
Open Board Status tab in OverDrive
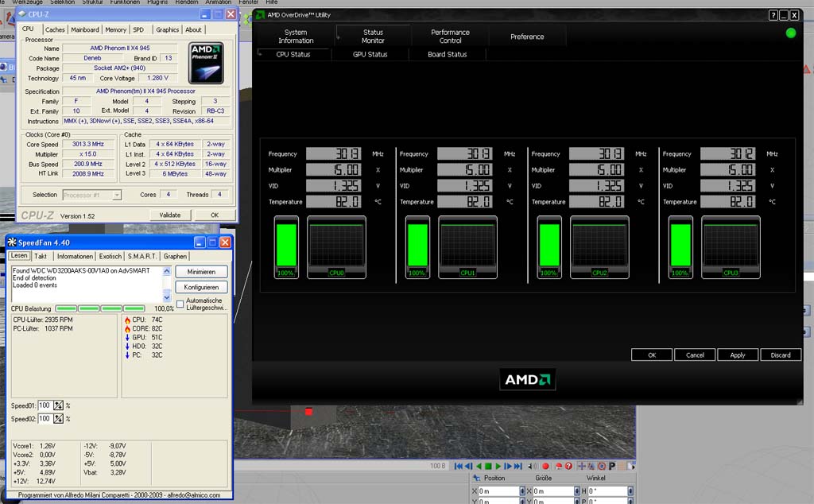[x=447, y=54]
